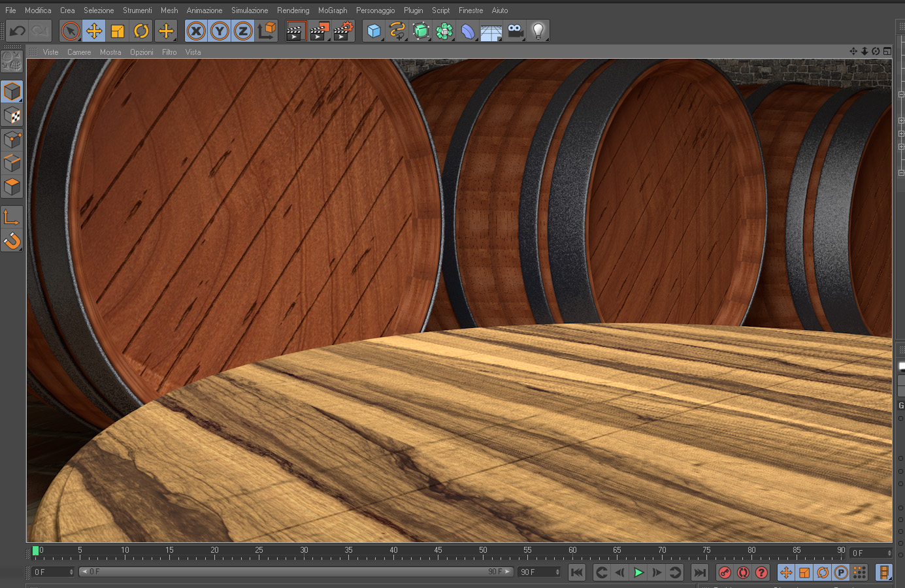The width and height of the screenshot is (905, 588).
Task: Toggle X axis lock
Action: coord(196,31)
